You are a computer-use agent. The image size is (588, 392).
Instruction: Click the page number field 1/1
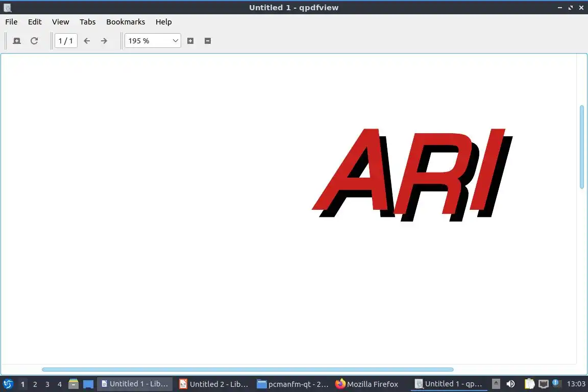[x=66, y=41]
